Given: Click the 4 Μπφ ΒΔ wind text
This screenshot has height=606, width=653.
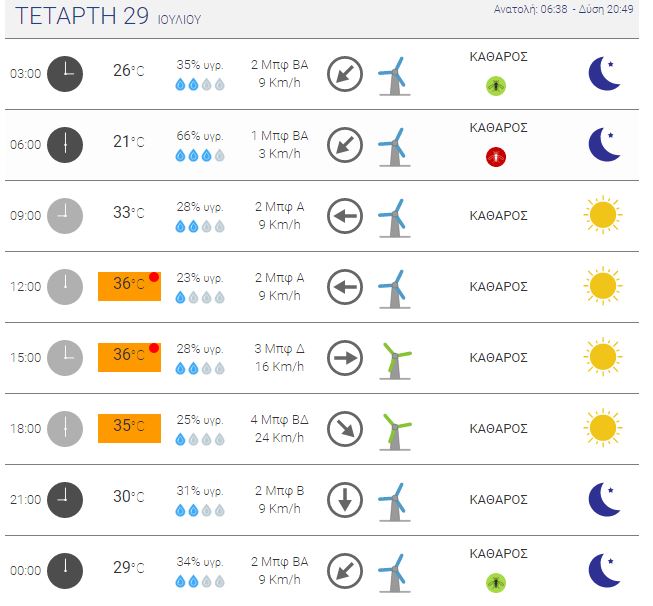Looking at the screenshot, I should pyautogui.click(x=279, y=420).
